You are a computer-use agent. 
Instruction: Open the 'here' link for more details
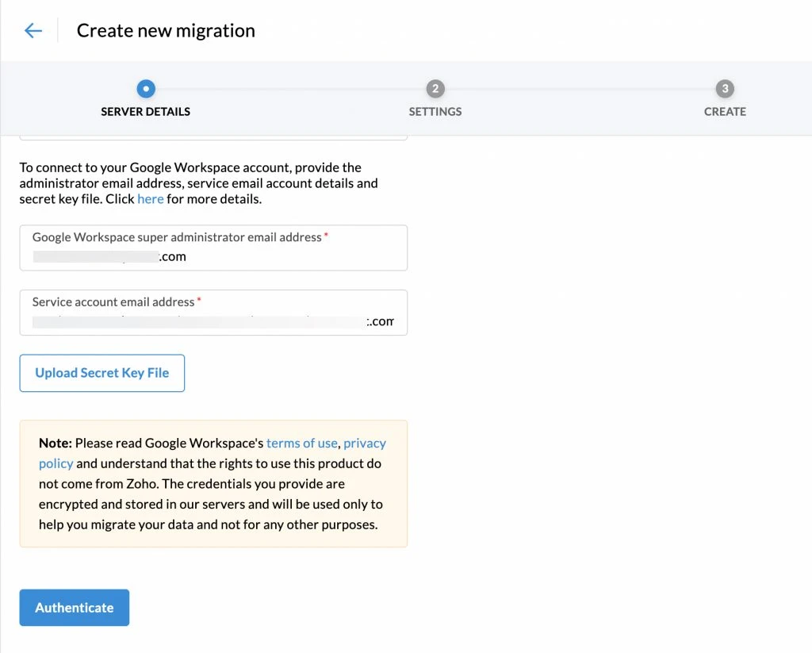pyautogui.click(x=150, y=199)
